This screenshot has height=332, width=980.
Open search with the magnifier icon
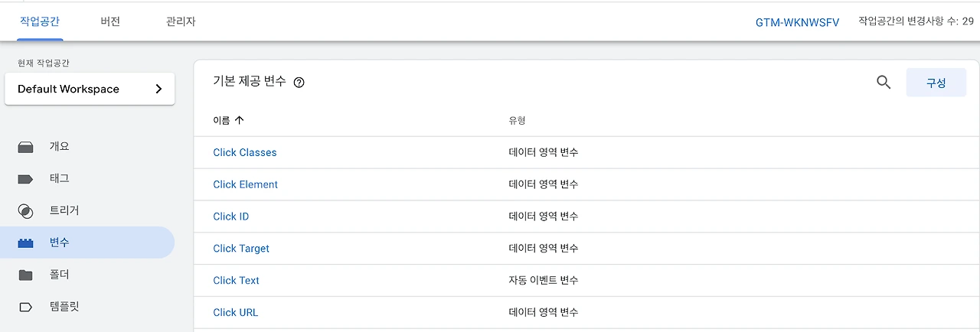[x=884, y=83]
